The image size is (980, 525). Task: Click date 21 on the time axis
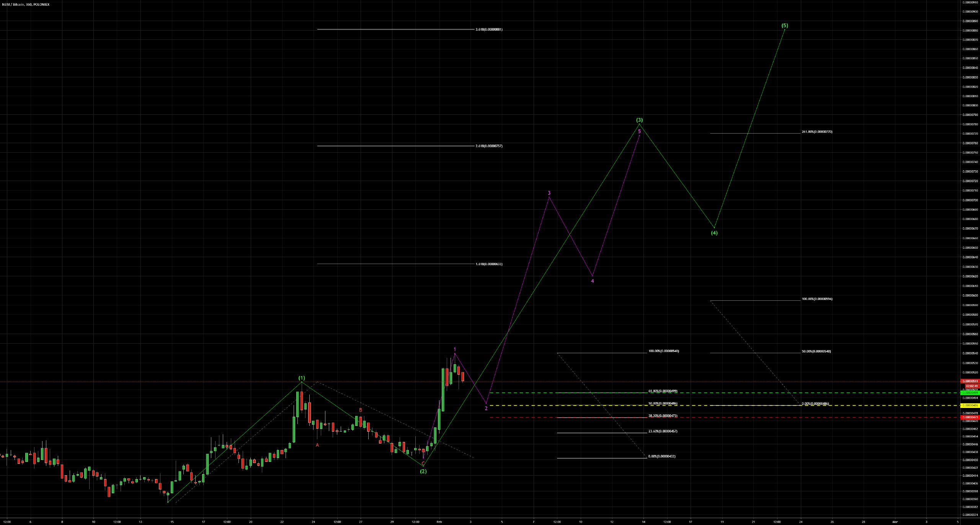(753, 522)
